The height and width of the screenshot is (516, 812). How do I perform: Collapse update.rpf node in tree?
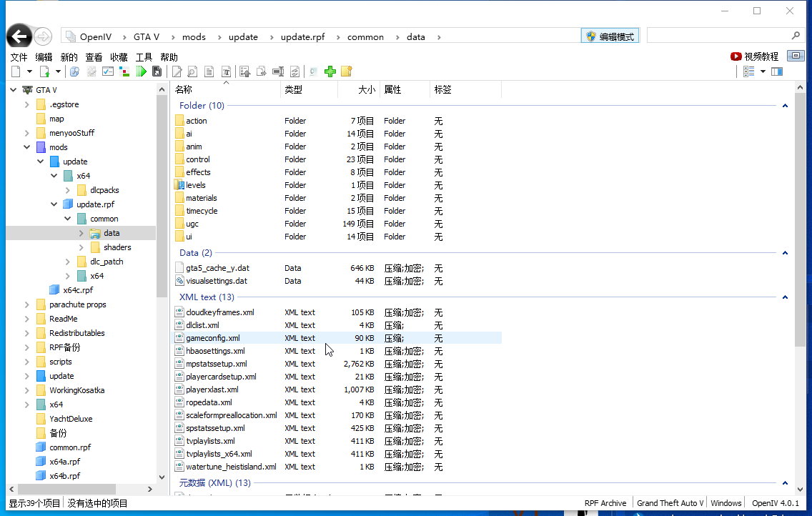coord(54,204)
